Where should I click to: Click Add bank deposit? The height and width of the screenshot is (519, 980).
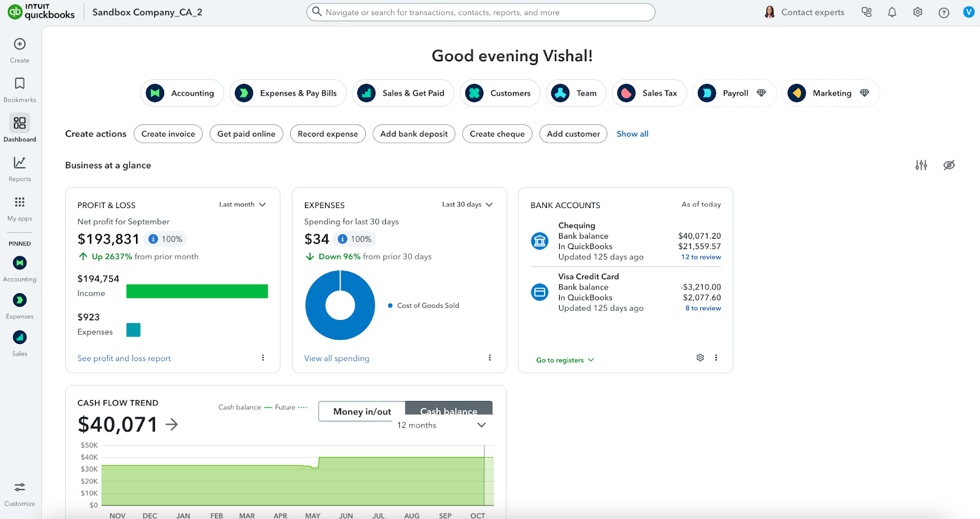(x=414, y=134)
